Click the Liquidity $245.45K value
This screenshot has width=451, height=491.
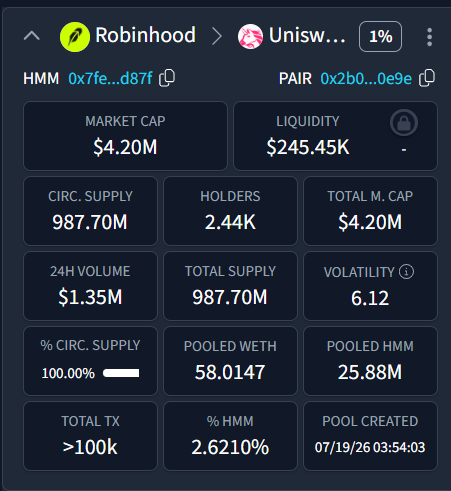[308, 147]
